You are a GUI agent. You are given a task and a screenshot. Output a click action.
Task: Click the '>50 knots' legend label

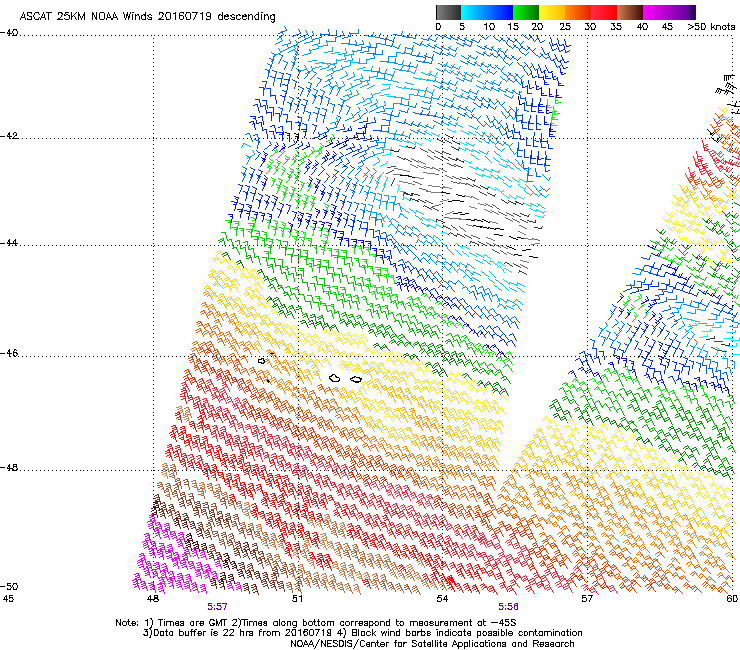click(711, 27)
